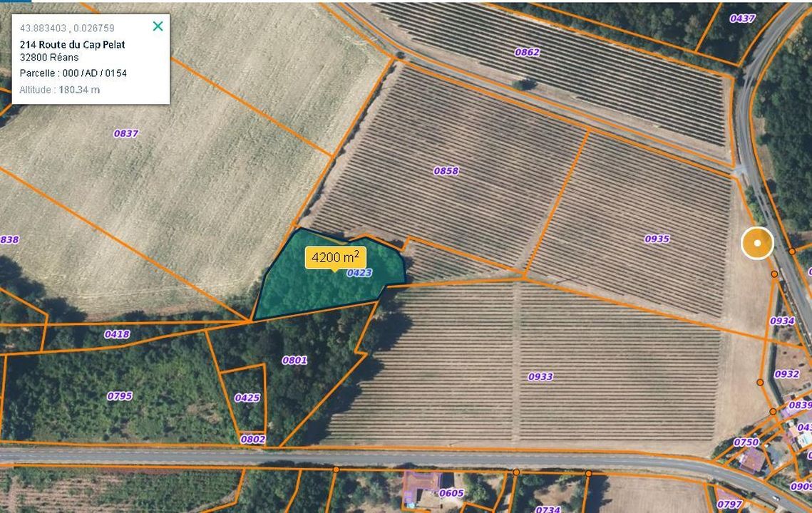Select the small parcel 0425
This screenshot has width=812, height=513.
coord(247,398)
